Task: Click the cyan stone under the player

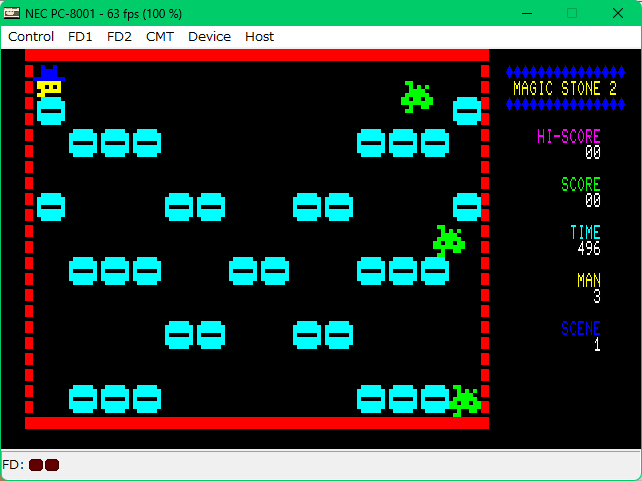Action: [51, 111]
